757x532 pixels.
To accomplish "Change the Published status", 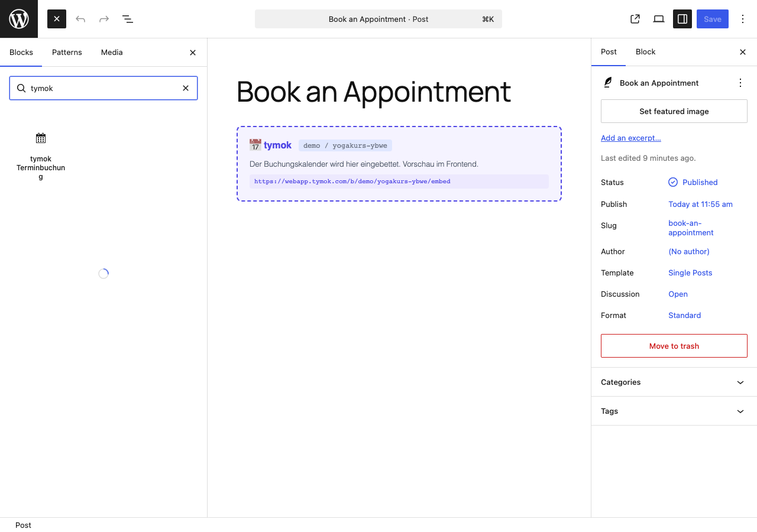I will 693,182.
